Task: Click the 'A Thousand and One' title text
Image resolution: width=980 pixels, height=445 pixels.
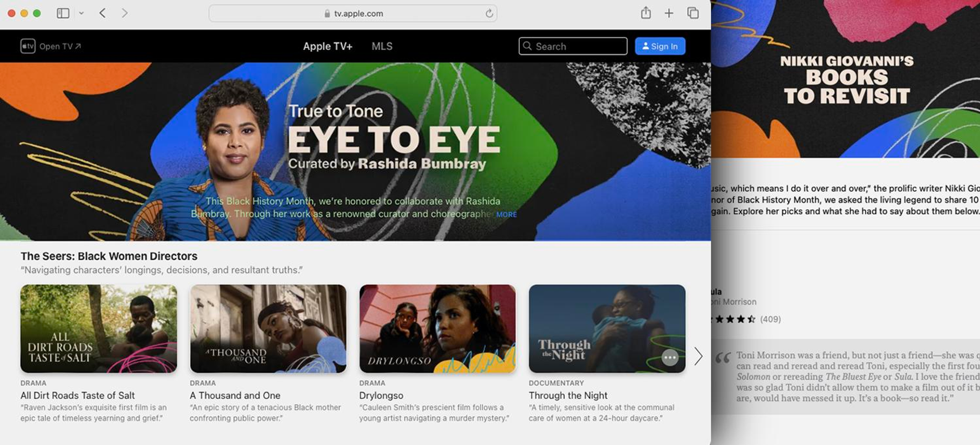Action: click(235, 395)
